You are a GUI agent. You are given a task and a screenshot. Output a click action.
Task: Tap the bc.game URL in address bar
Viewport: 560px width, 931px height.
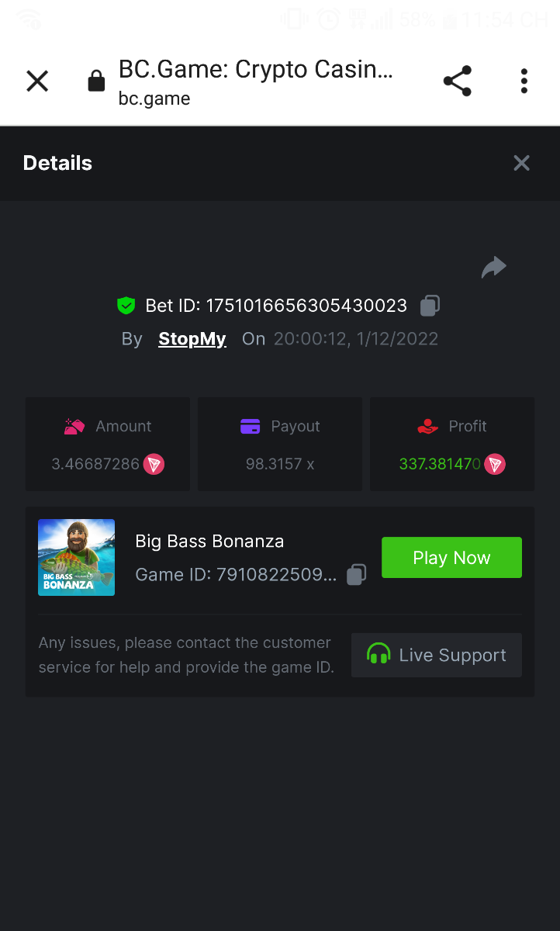(x=154, y=99)
